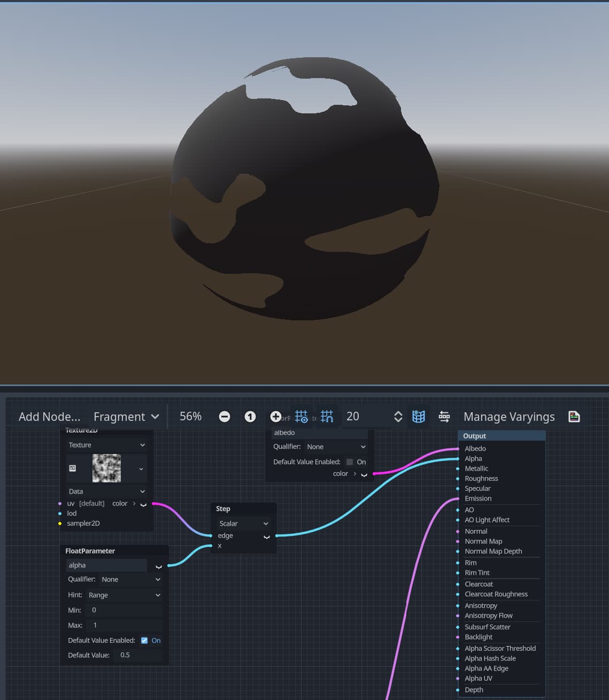Image resolution: width=609 pixels, height=700 pixels.
Task: Open Manage Varyings
Action: [508, 416]
